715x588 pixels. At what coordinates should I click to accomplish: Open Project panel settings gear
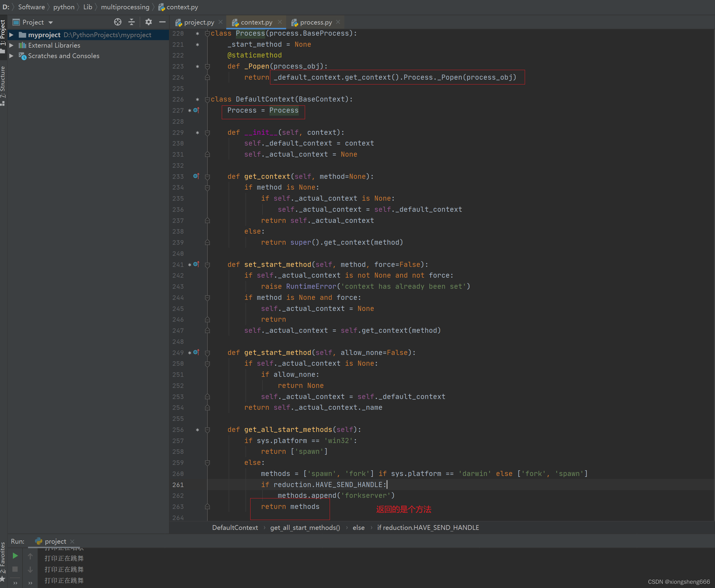click(148, 22)
